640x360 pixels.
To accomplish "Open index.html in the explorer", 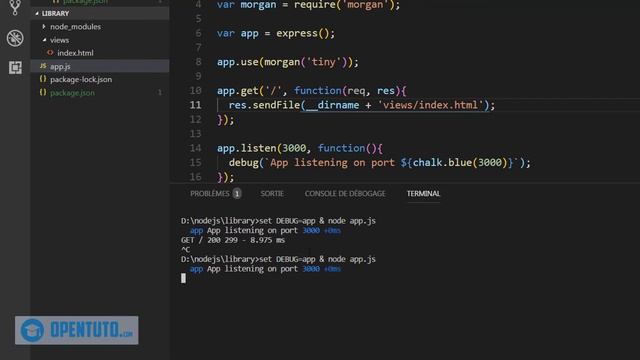I will point(75,53).
